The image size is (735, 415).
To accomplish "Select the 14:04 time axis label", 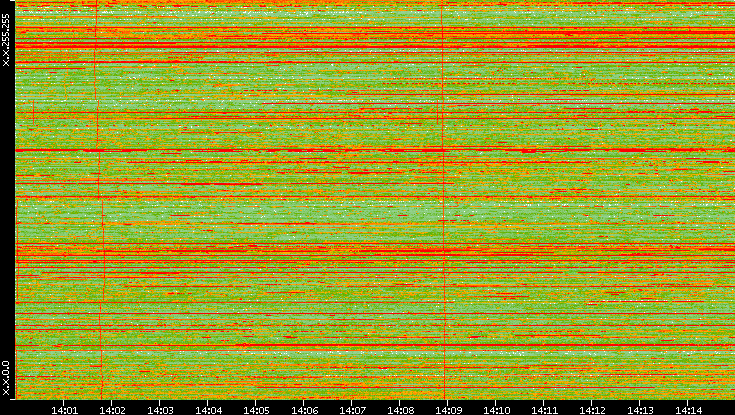I will click(x=209, y=410).
